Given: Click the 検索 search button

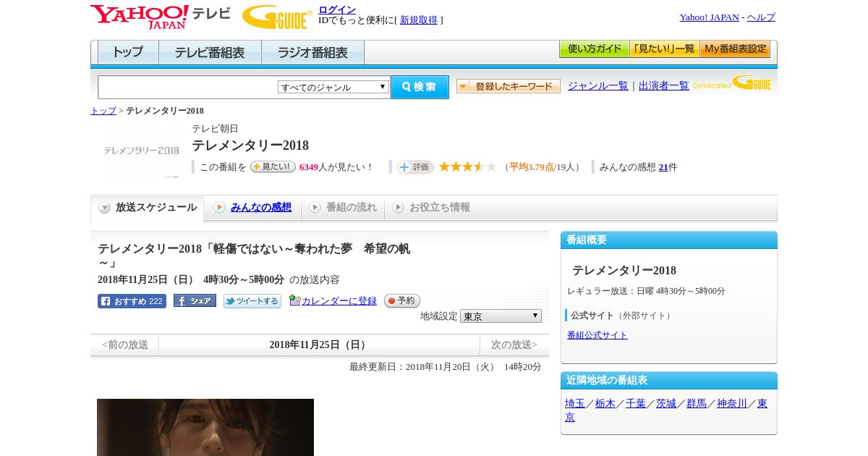Looking at the screenshot, I should pos(420,87).
